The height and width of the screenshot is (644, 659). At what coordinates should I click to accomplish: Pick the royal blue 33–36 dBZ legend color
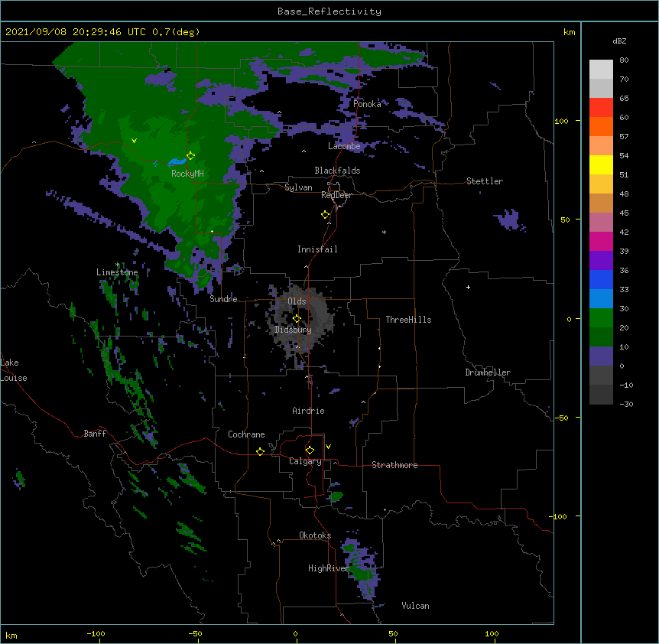point(601,279)
